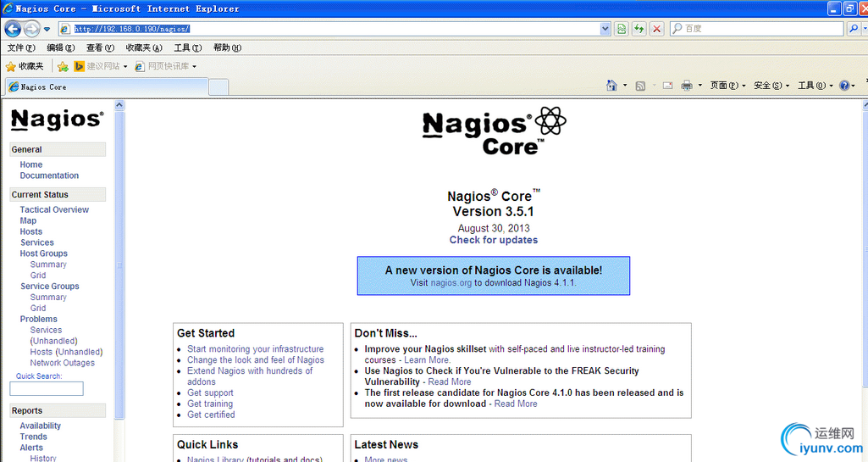Open the Trends report link
The height and width of the screenshot is (462, 868).
(34, 437)
